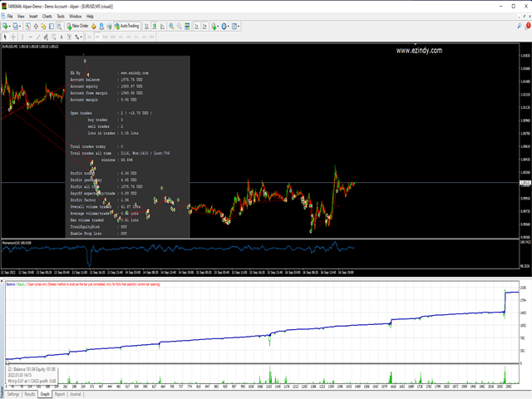Select the Text Label tool
532x399 pixels.
pos(69,37)
